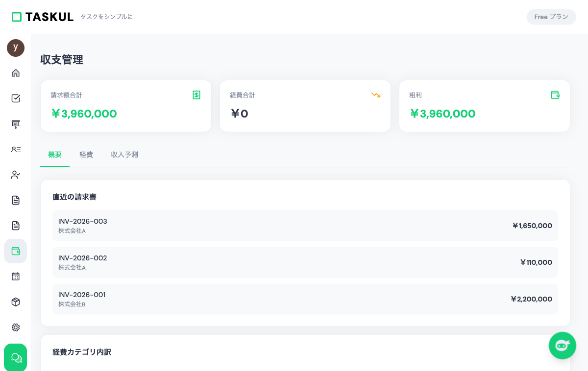This screenshot has width=588, height=371.
Task: Switch to the 経費 tab
Action: pos(86,155)
